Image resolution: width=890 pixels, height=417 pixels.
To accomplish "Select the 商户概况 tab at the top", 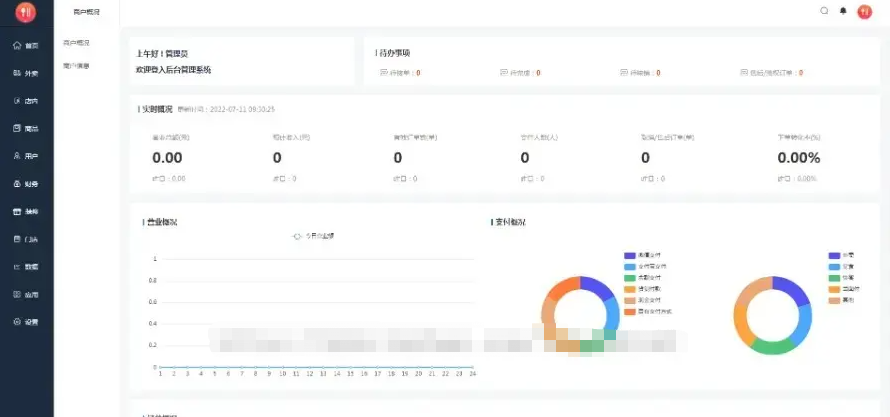I will click(86, 12).
